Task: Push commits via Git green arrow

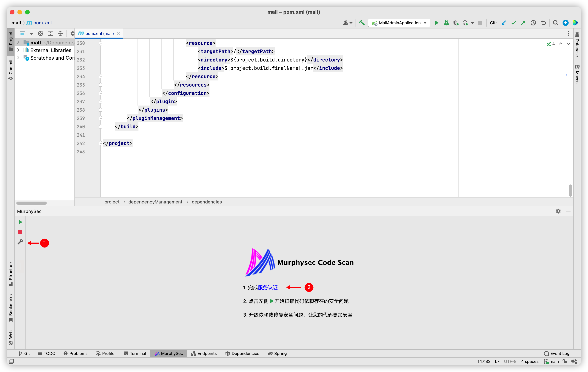Action: pos(523,23)
